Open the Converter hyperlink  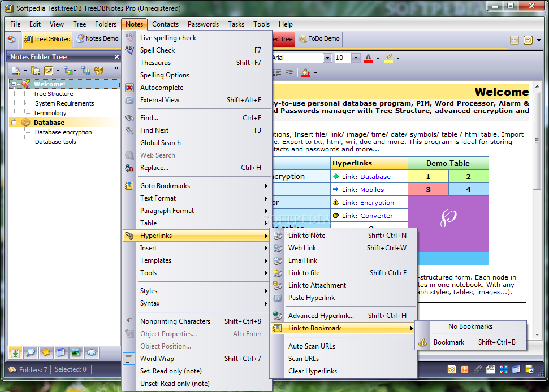coord(377,216)
